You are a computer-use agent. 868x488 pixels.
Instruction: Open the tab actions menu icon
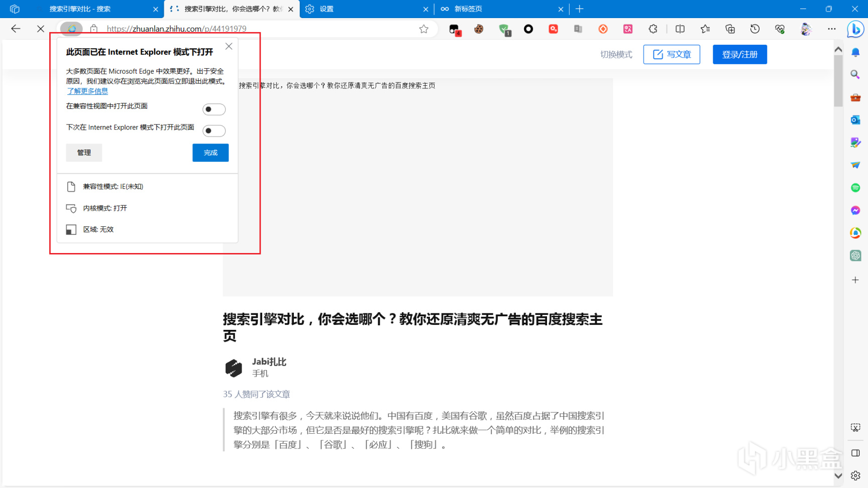coord(15,9)
